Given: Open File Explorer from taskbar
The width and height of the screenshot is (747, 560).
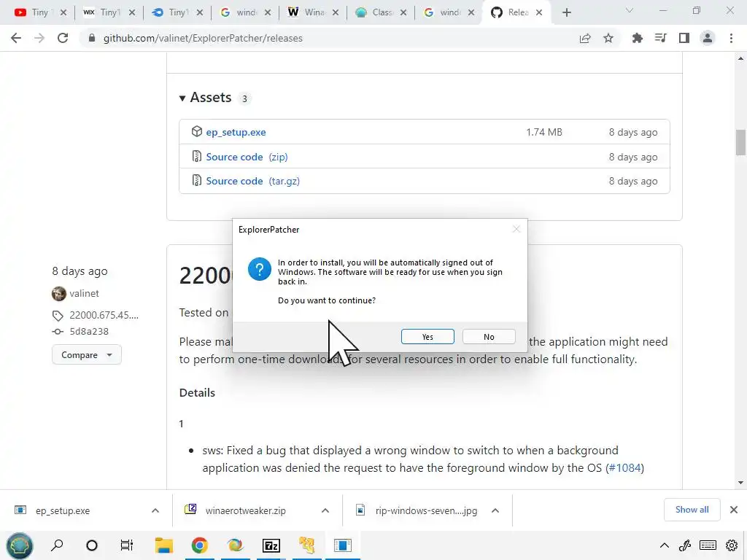Looking at the screenshot, I should pos(164,545).
